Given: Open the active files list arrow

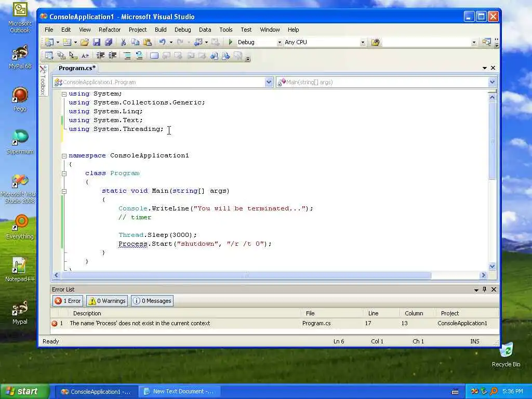Looking at the screenshot, I should (x=485, y=68).
